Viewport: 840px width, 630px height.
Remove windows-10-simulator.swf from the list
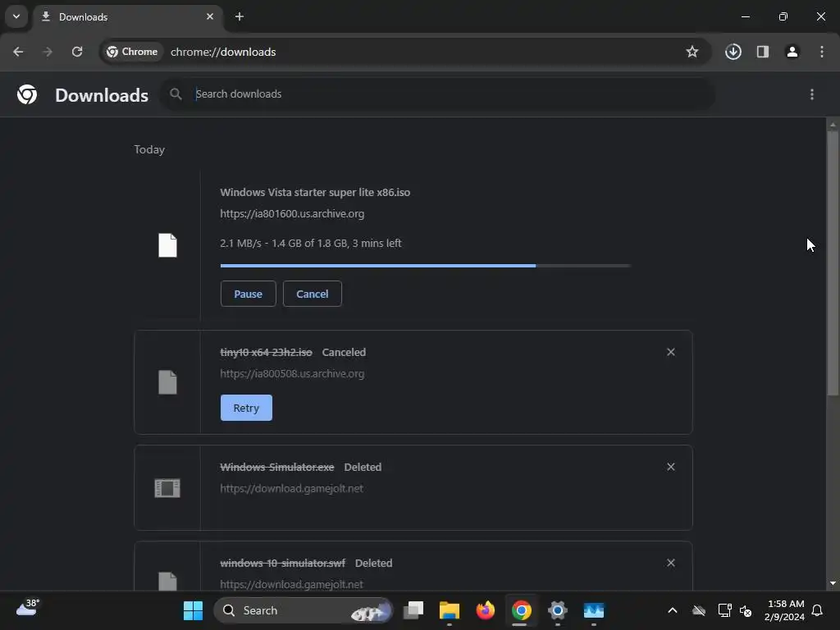coord(671,563)
